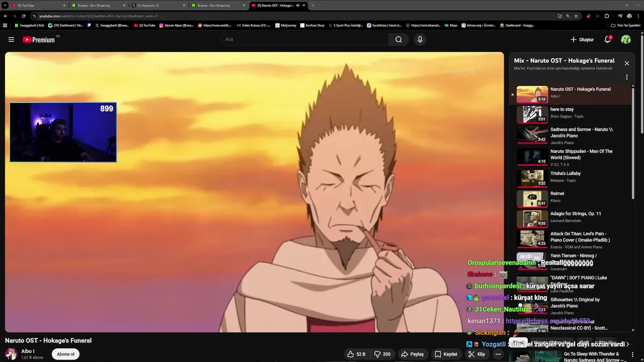Viewport: 644px width, 362px height.
Task: Open Mix playlist three-dot options
Action: point(627,77)
